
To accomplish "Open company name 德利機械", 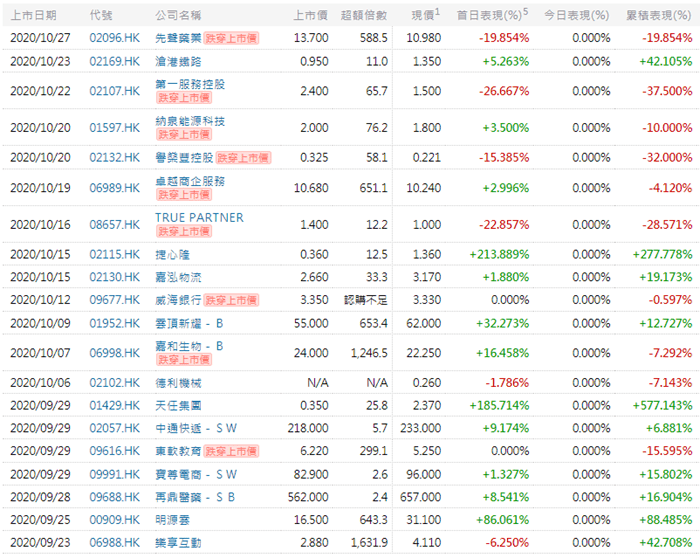I will point(178,383).
